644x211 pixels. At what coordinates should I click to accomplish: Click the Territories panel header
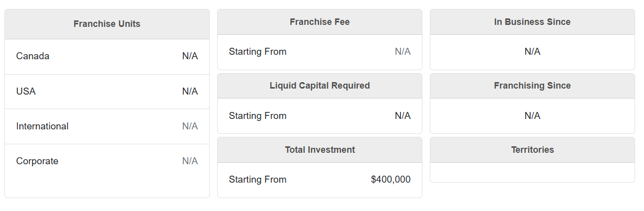(532, 150)
